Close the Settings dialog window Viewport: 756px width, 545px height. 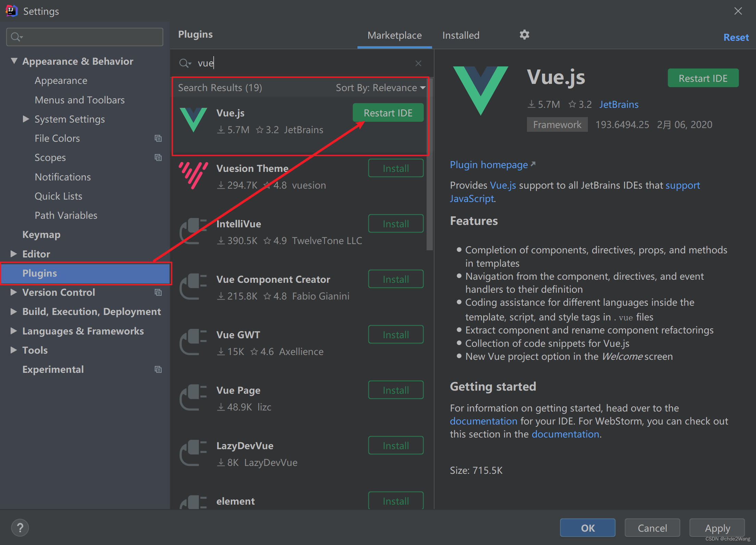tap(738, 11)
